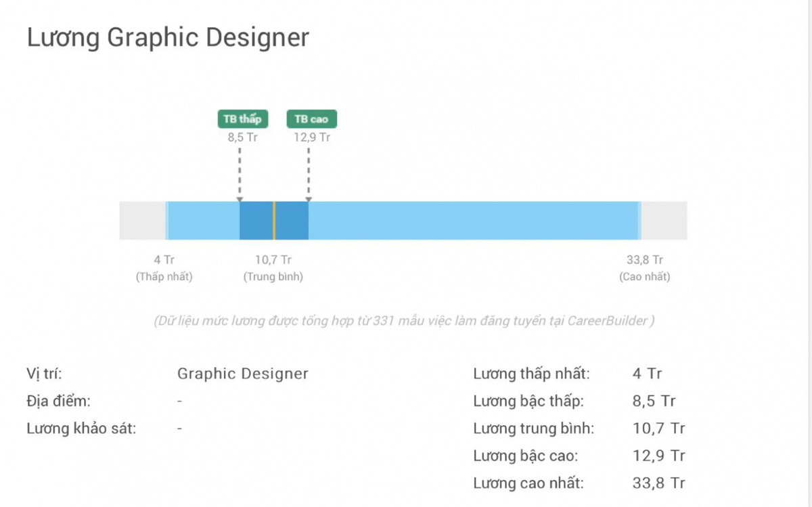812x507 pixels.
Task: Click the Lương thấp nhất row
Action: [x=531, y=374]
